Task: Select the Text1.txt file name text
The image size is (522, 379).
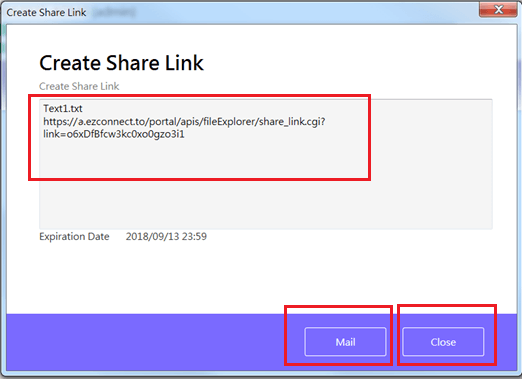Action: (x=63, y=109)
